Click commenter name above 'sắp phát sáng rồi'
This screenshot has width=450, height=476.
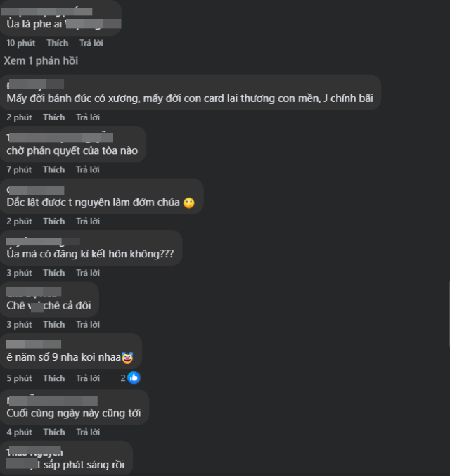(34, 452)
